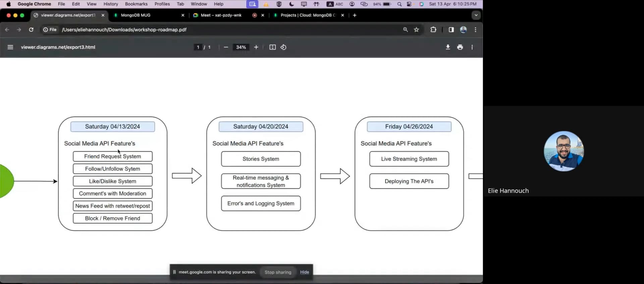
Task: Click the Stop sharing button
Action: coord(278,272)
